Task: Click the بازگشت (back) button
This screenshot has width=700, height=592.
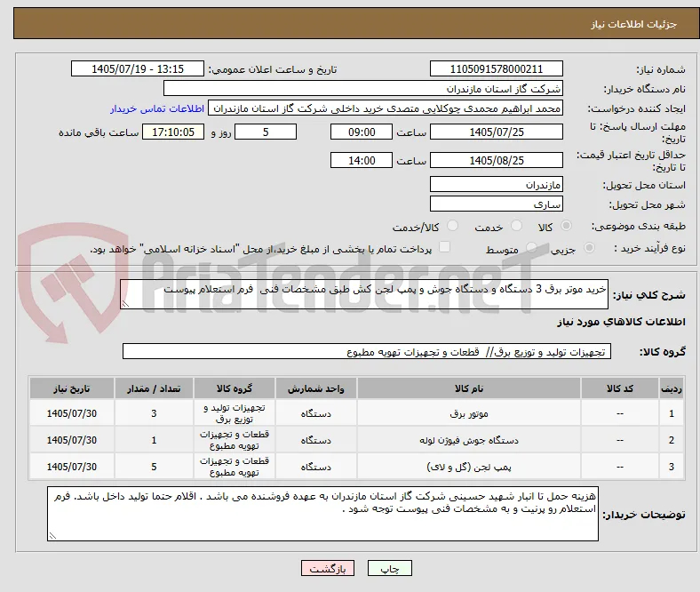Action: click(x=328, y=568)
